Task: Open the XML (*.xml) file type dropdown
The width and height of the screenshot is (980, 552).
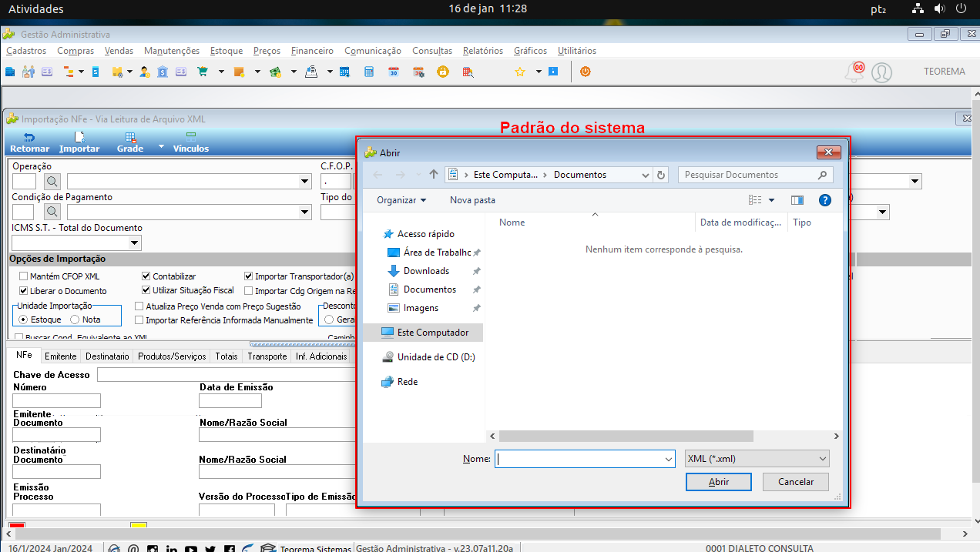Action: point(757,459)
